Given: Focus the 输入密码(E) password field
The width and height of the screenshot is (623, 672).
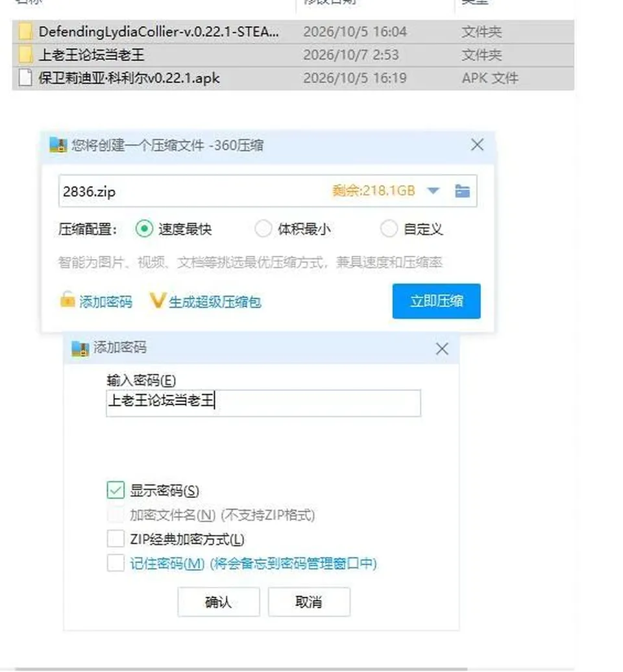Looking at the screenshot, I should tap(263, 403).
